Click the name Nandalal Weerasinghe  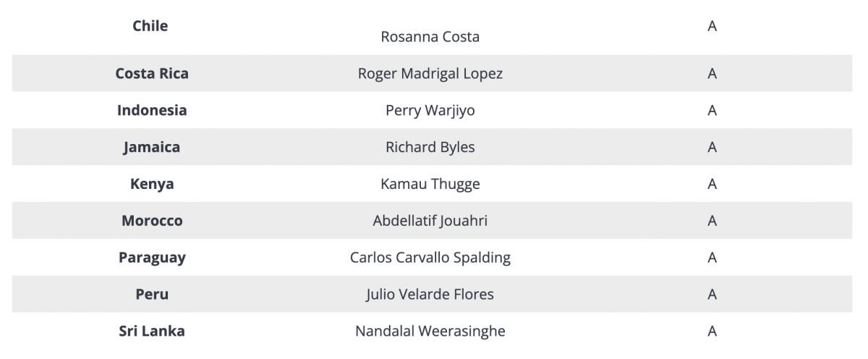[x=430, y=331]
